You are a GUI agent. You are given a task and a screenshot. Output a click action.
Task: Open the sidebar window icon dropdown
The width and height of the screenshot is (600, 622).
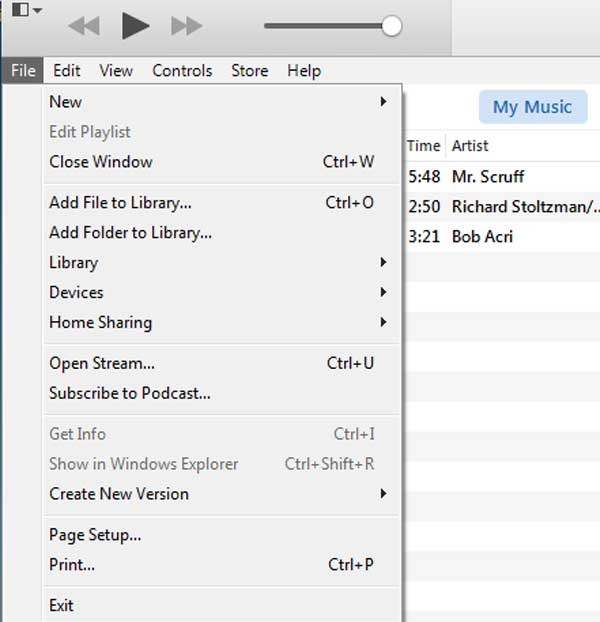click(x=27, y=9)
